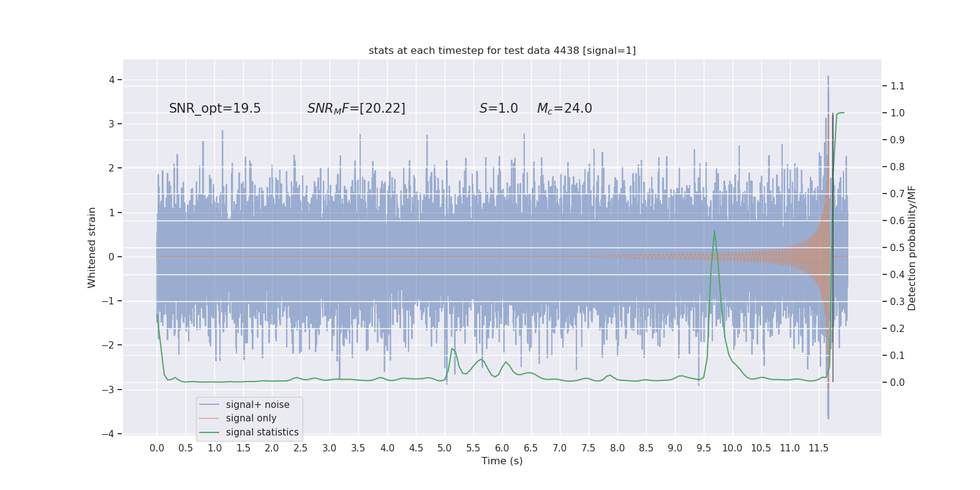The image size is (980, 490).
Task: Click the 0.7 tick on the detection probability axis
Action: tap(897, 194)
